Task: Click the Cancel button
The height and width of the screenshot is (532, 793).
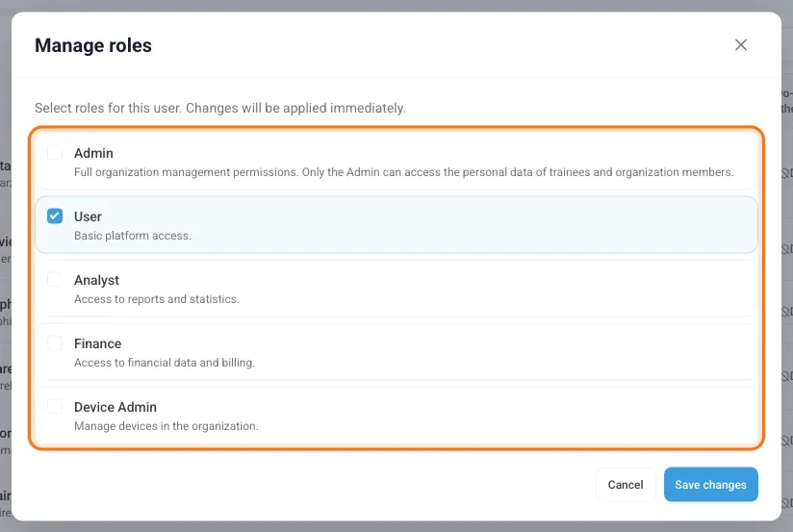Action: click(626, 485)
